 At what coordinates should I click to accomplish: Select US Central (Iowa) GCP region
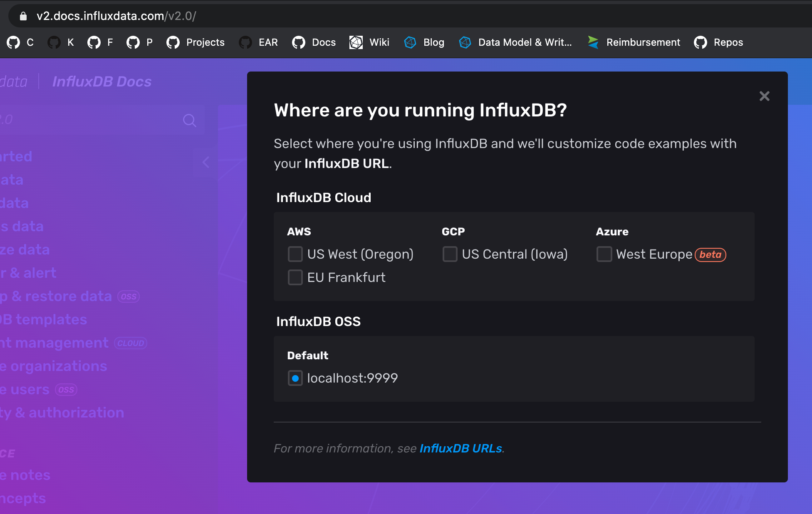[450, 254]
